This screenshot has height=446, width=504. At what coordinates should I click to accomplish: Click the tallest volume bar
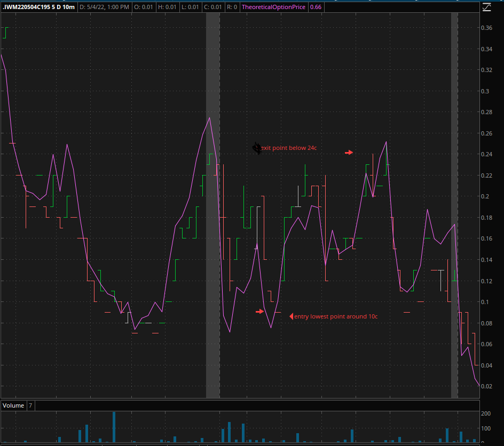(x=114, y=427)
